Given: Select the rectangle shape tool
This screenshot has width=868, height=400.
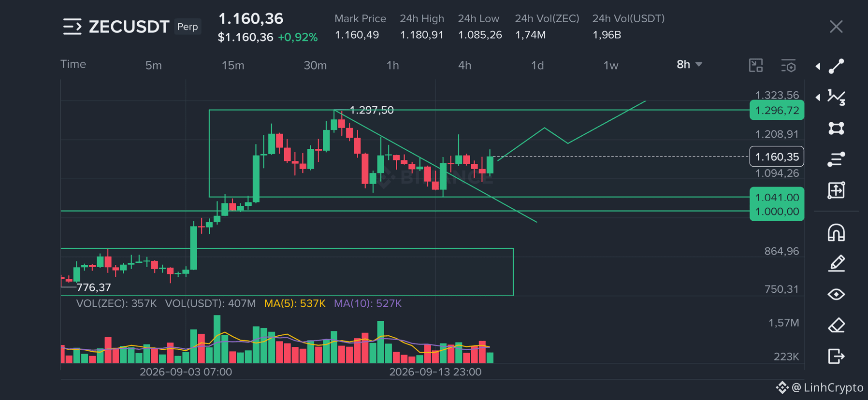Looking at the screenshot, I should tap(836, 128).
